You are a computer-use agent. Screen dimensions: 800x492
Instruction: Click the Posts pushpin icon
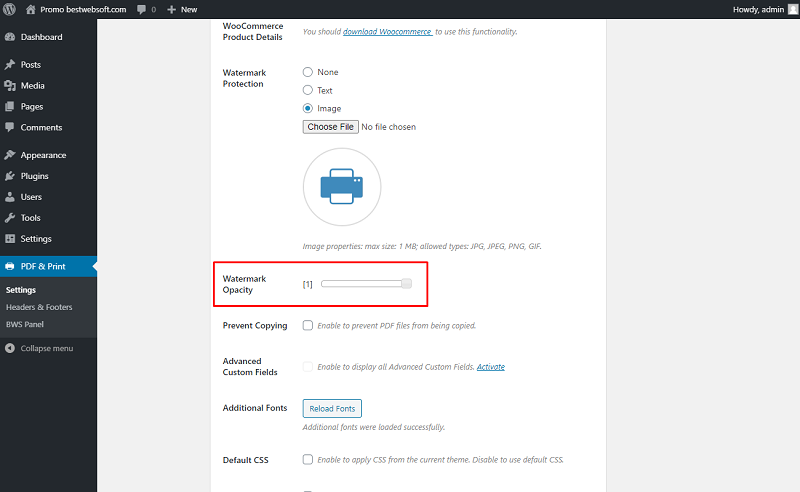point(10,64)
